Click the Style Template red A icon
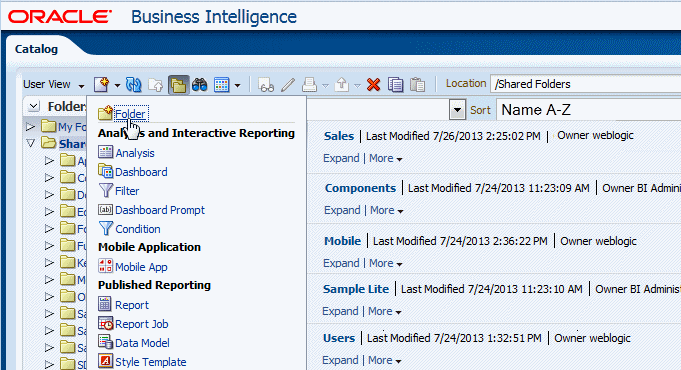 [106, 361]
